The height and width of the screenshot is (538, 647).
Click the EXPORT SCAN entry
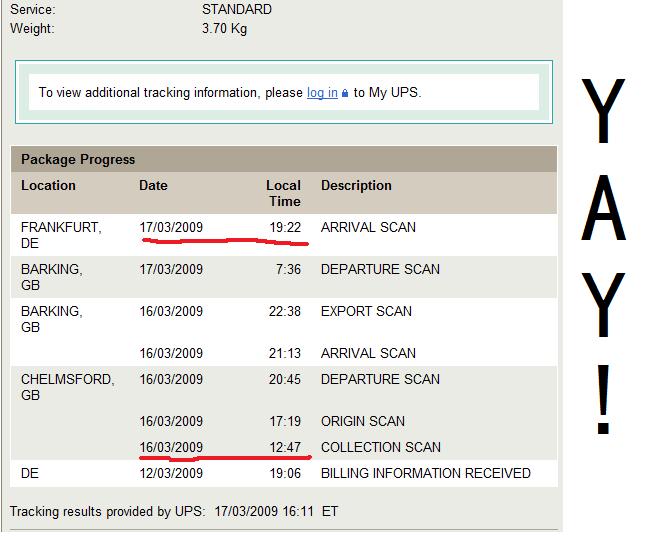(366, 311)
